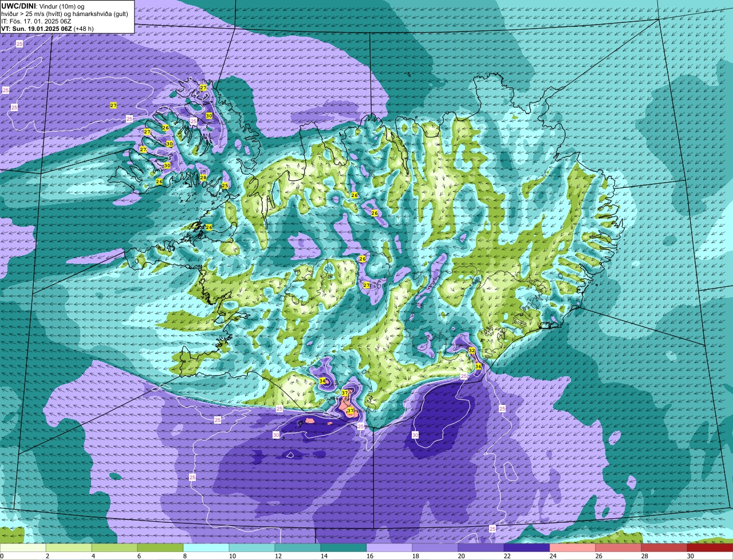Viewport: 733px width, 560px height.
Task: Click the '8' tick label on the color scale
Action: pos(185,556)
